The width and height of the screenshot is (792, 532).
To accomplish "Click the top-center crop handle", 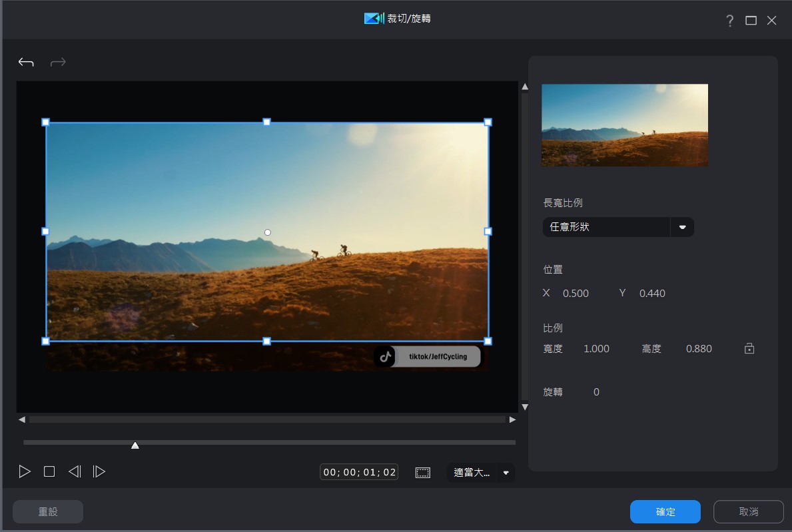I will click(266, 122).
